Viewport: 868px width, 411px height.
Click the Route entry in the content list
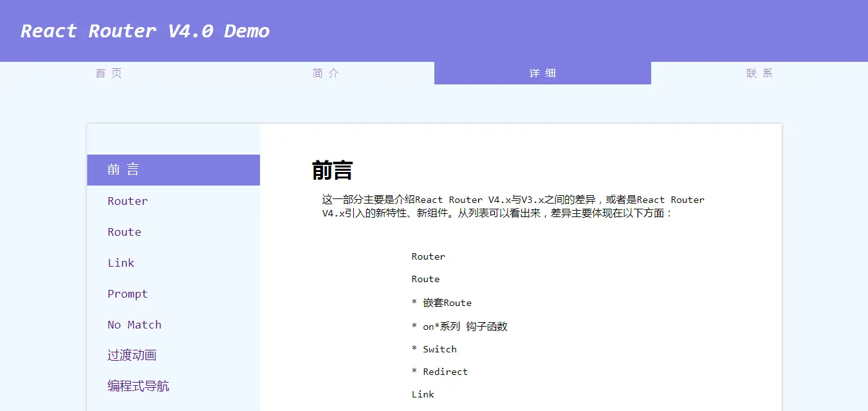click(426, 279)
